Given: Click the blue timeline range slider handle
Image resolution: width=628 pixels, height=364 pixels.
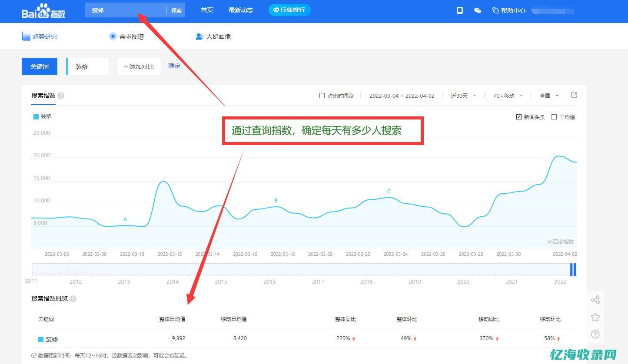Looking at the screenshot, I should (573, 270).
